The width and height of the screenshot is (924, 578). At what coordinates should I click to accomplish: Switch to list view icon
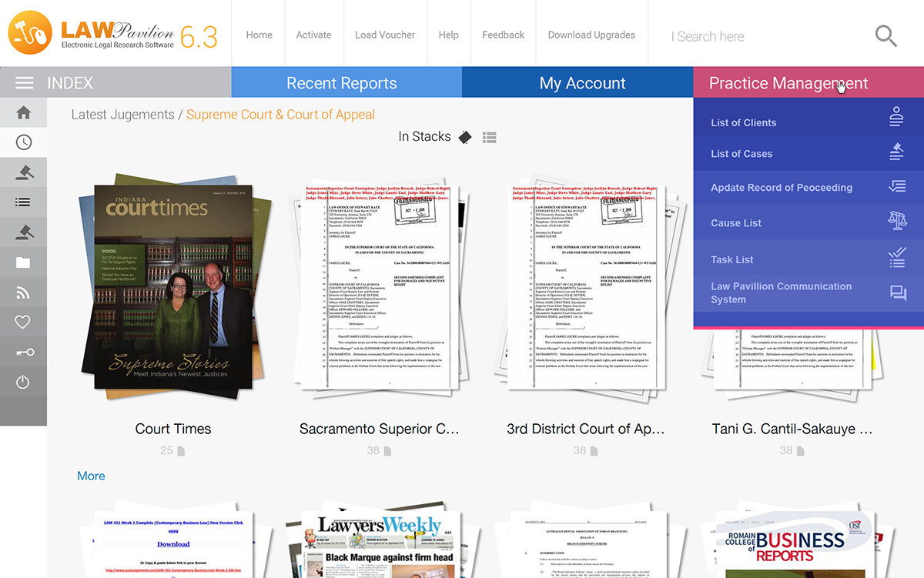(489, 137)
